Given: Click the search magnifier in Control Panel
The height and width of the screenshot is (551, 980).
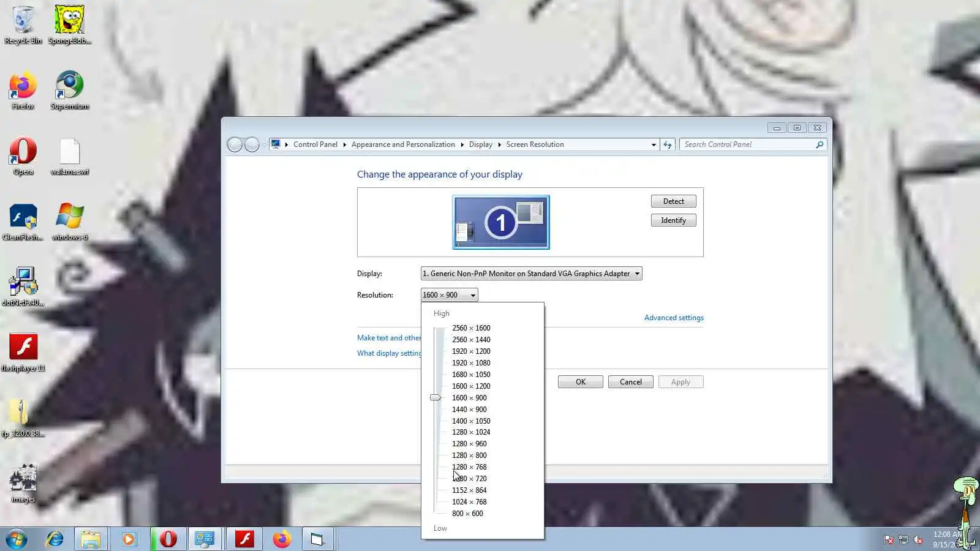Looking at the screenshot, I should (820, 144).
